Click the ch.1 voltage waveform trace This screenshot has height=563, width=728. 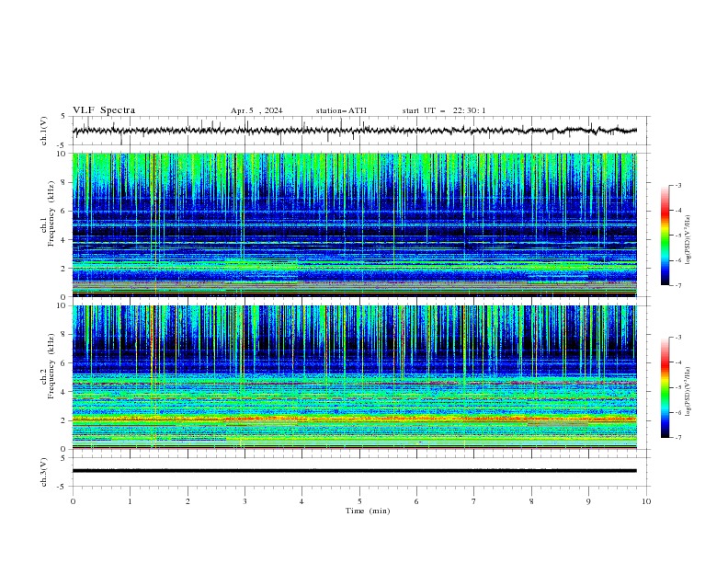pyautogui.click(x=355, y=131)
